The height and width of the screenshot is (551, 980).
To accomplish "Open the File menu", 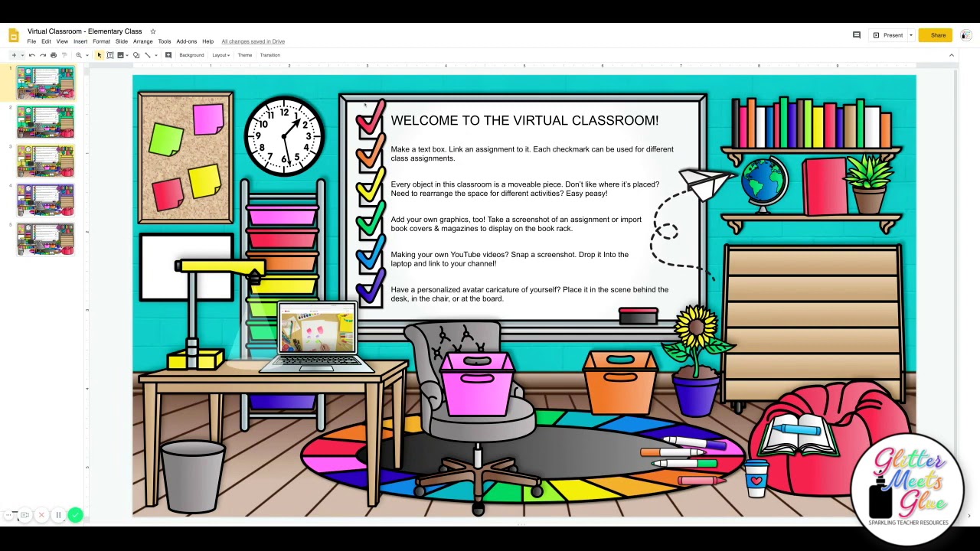I will click(31, 41).
